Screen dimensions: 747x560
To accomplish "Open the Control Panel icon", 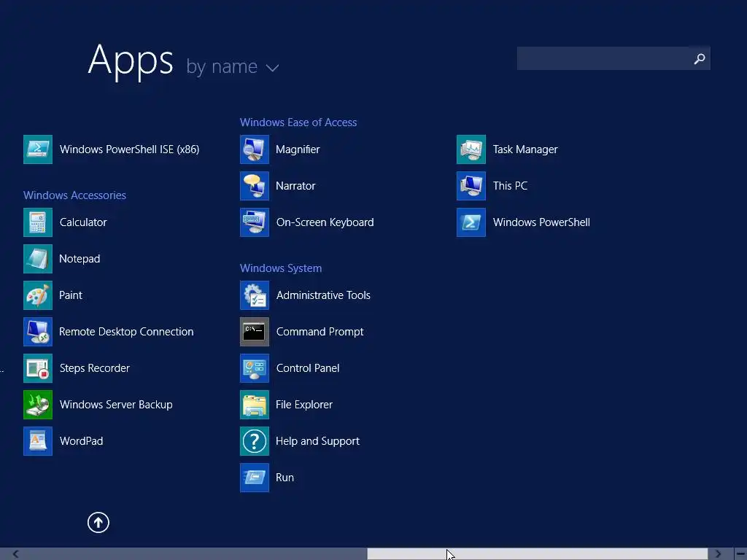I will tap(255, 368).
